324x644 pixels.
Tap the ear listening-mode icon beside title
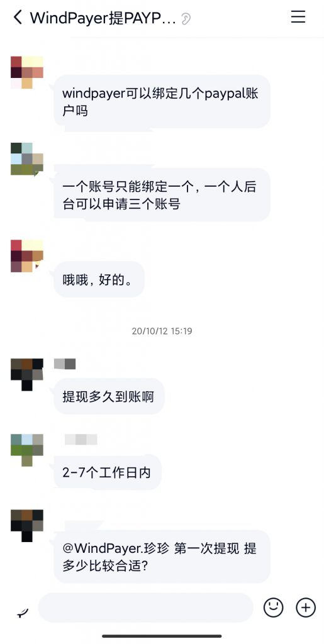coord(186,18)
